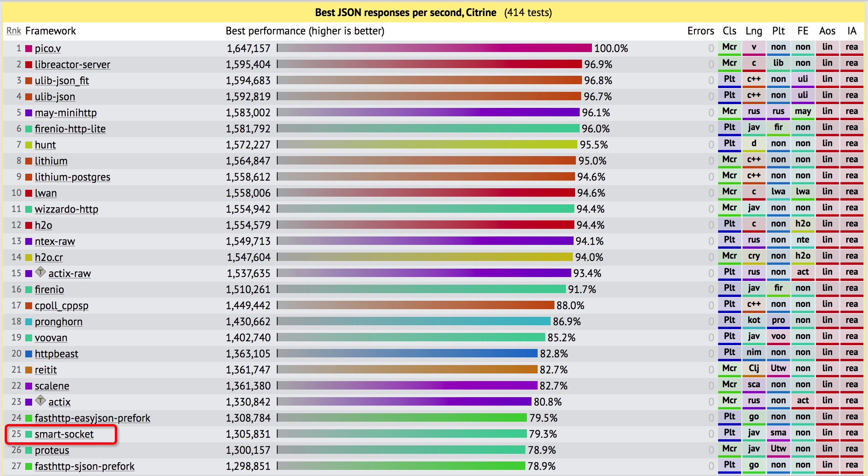Click the Errors column header
The width and height of the screenshot is (868, 476).
pos(701,31)
